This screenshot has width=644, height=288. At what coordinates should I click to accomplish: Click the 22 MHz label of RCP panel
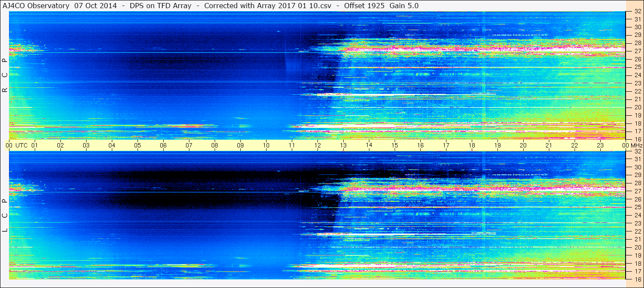637,91
